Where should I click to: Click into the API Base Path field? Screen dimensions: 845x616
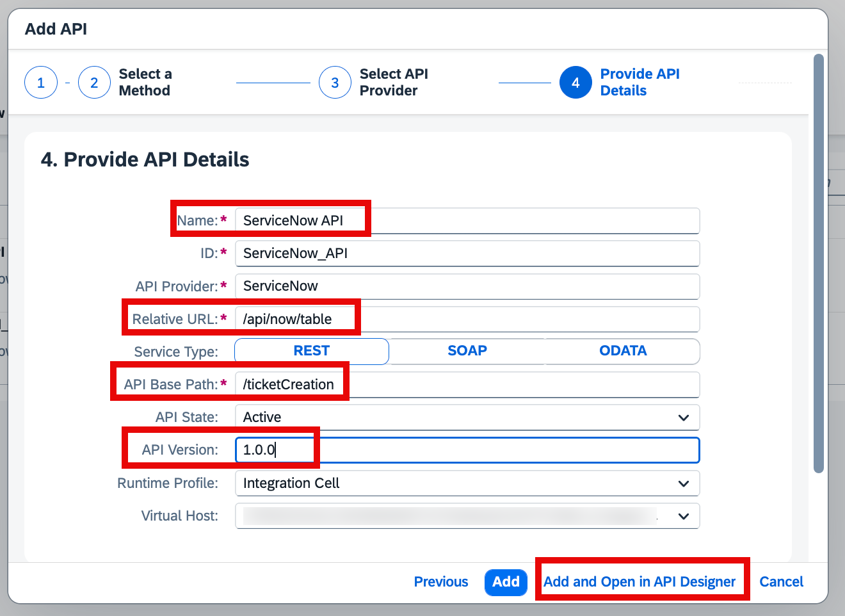click(467, 385)
